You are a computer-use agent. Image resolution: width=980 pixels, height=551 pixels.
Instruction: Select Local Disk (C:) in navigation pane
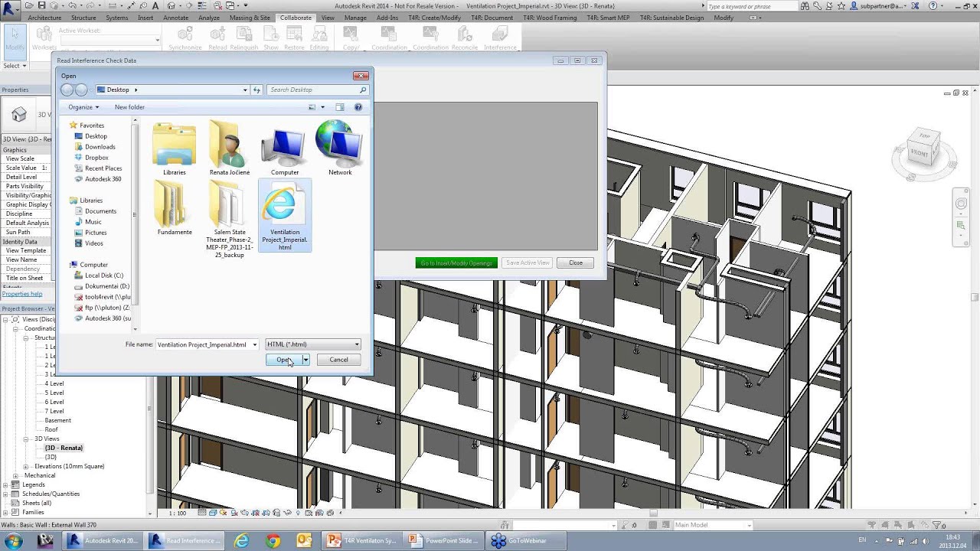pos(104,275)
